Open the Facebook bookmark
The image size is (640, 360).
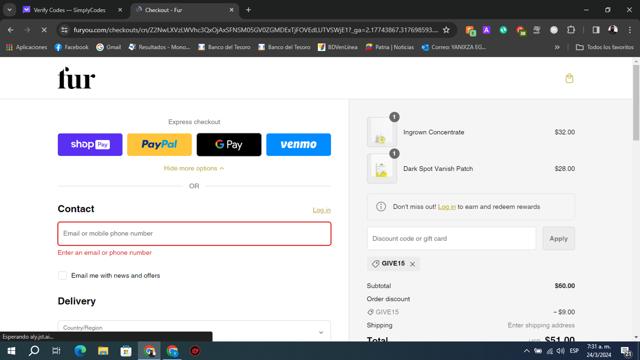pos(71,47)
